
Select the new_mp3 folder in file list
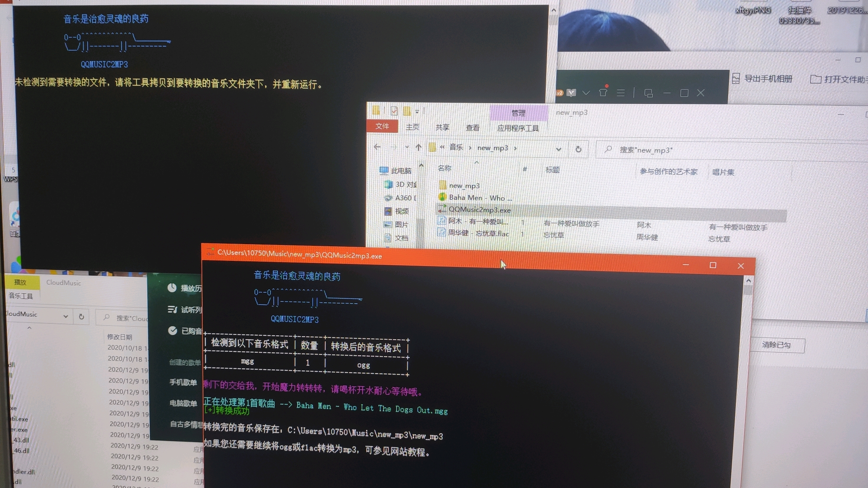(x=459, y=185)
